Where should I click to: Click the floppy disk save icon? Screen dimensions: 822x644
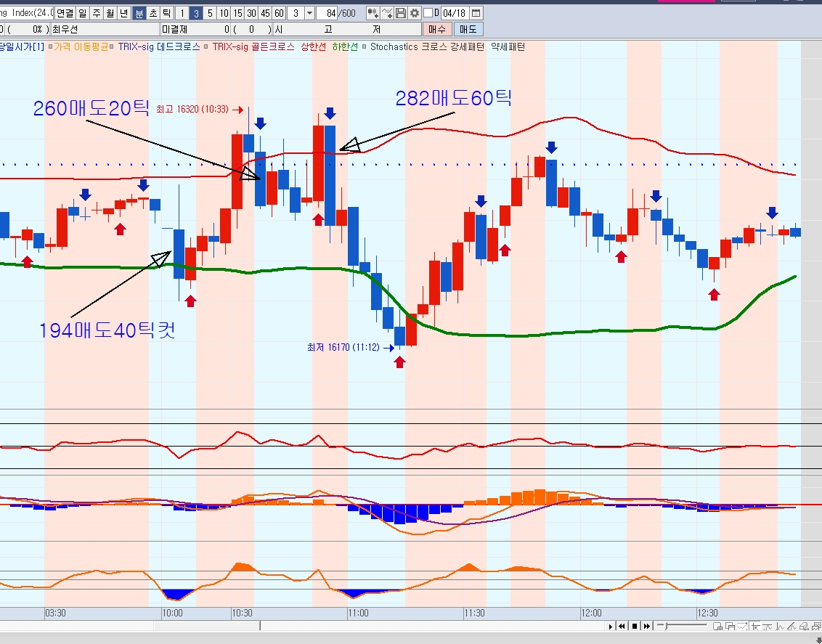(x=401, y=13)
